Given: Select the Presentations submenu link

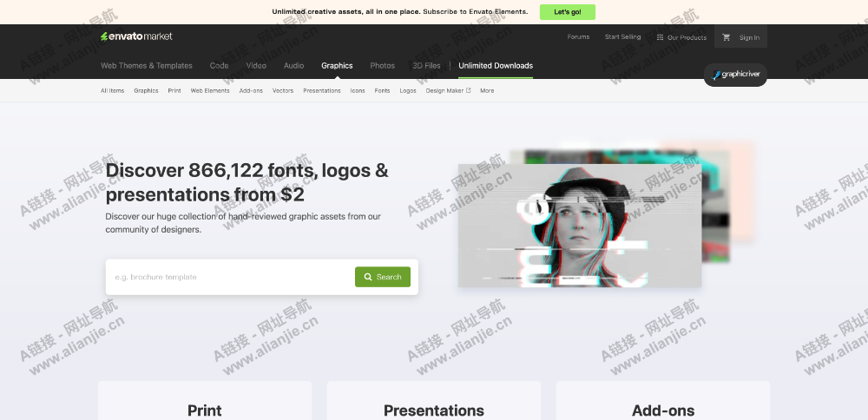Looking at the screenshot, I should (322, 91).
